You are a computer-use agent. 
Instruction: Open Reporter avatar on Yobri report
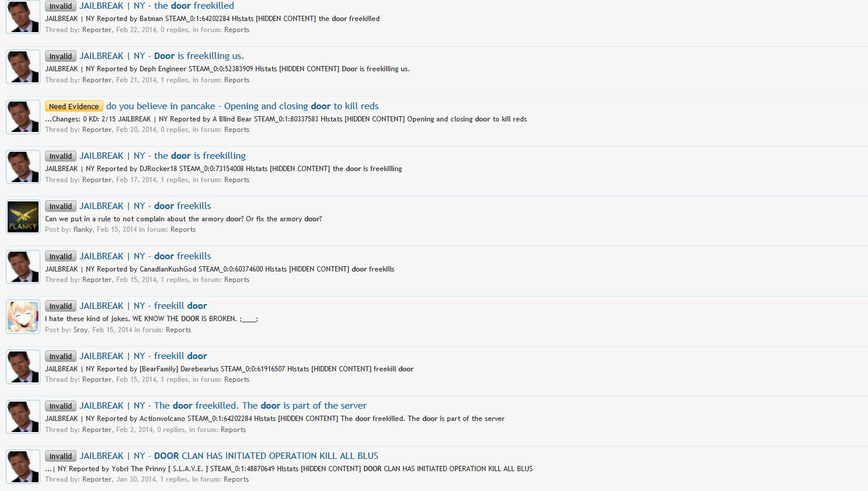[23, 466]
